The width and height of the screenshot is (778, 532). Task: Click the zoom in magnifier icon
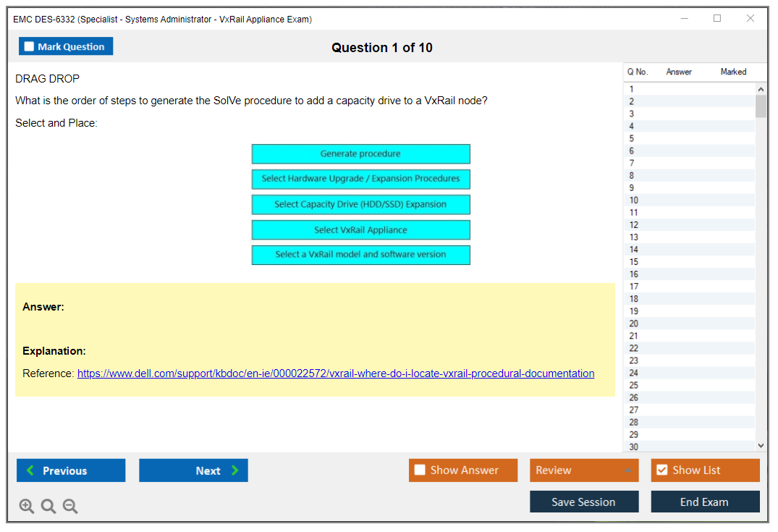click(x=27, y=507)
